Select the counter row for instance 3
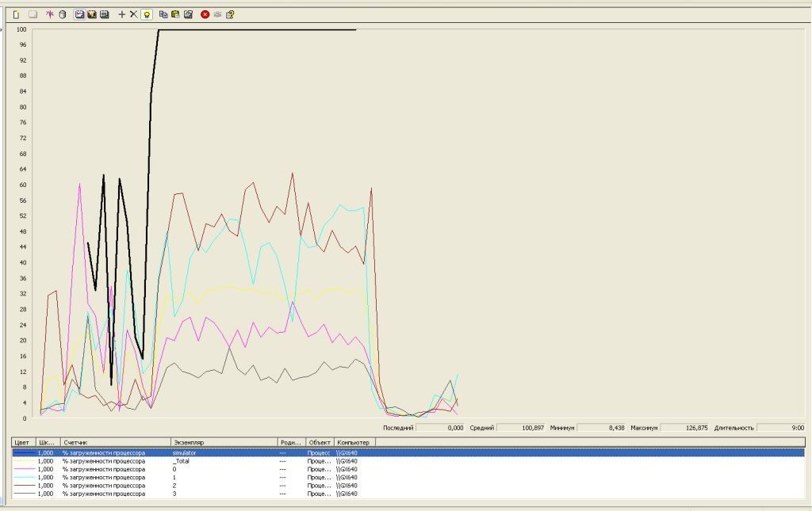 (408, 494)
